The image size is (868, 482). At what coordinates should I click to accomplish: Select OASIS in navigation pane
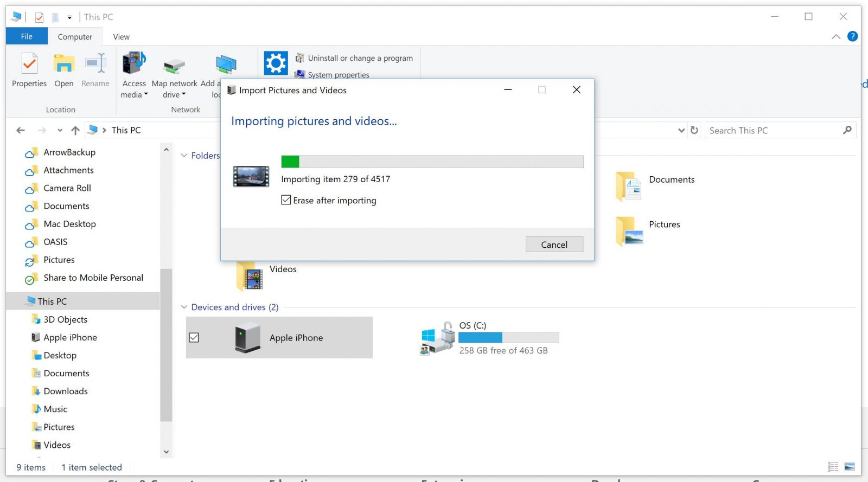[55, 242]
